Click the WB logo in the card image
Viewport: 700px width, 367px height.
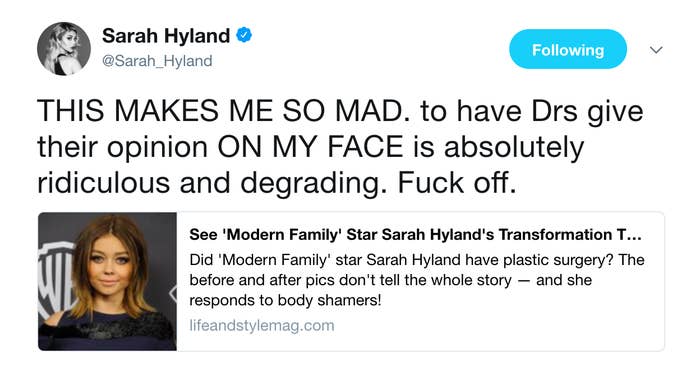pos(56,281)
